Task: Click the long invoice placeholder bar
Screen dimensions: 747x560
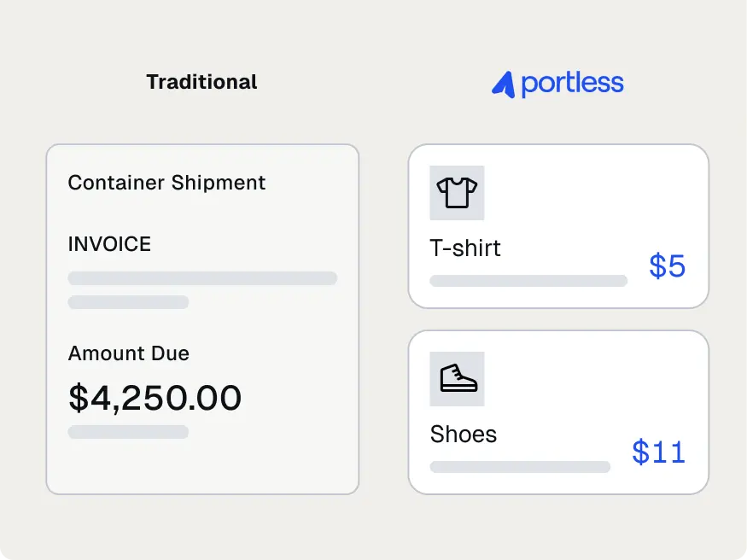Action: pos(202,278)
